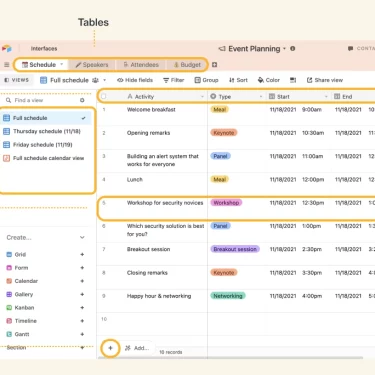The height and width of the screenshot is (375, 375).
Task: Open the Event Planning base dropdown arrow
Action: [284, 49]
